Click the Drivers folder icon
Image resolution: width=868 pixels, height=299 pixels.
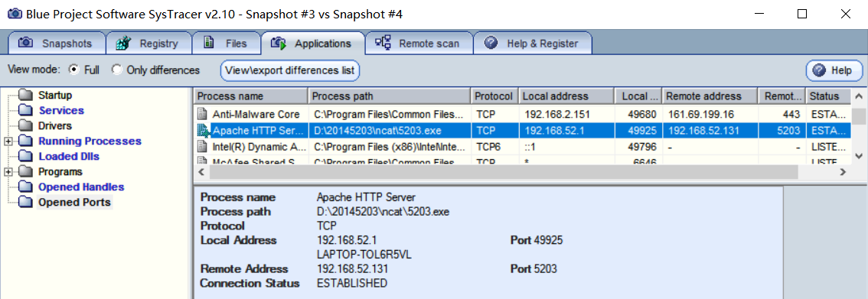25,126
